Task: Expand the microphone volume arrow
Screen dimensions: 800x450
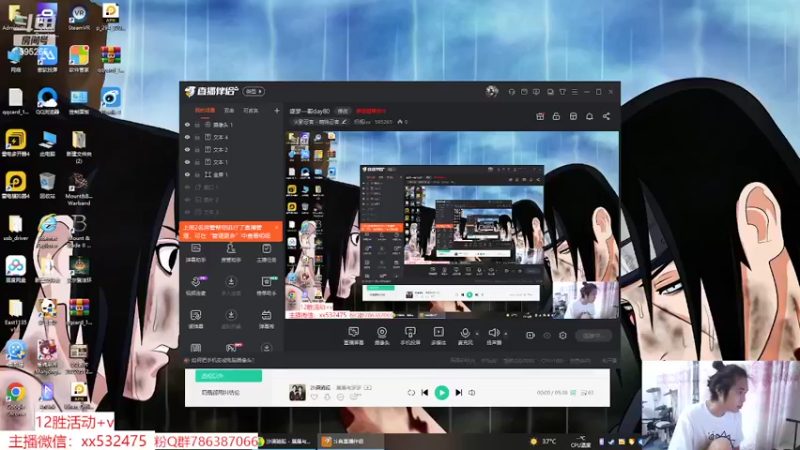Action: point(477,334)
